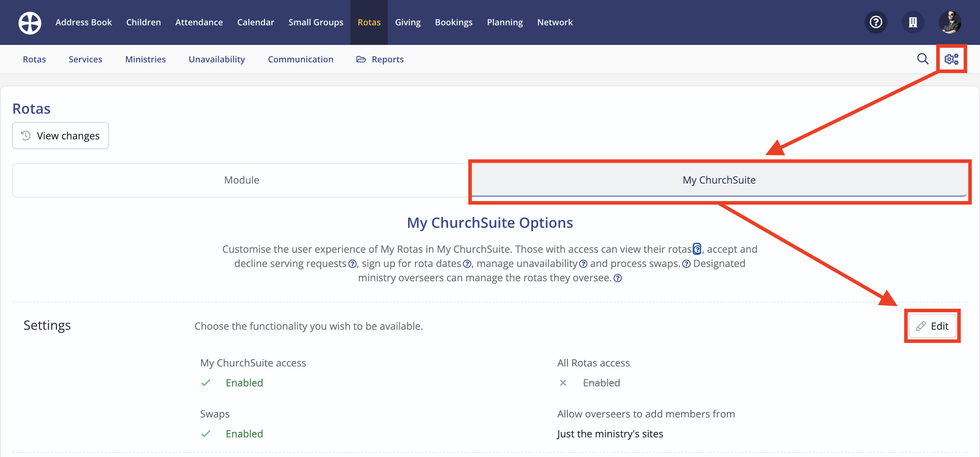
Task: Go to the Communication section
Action: [301, 59]
